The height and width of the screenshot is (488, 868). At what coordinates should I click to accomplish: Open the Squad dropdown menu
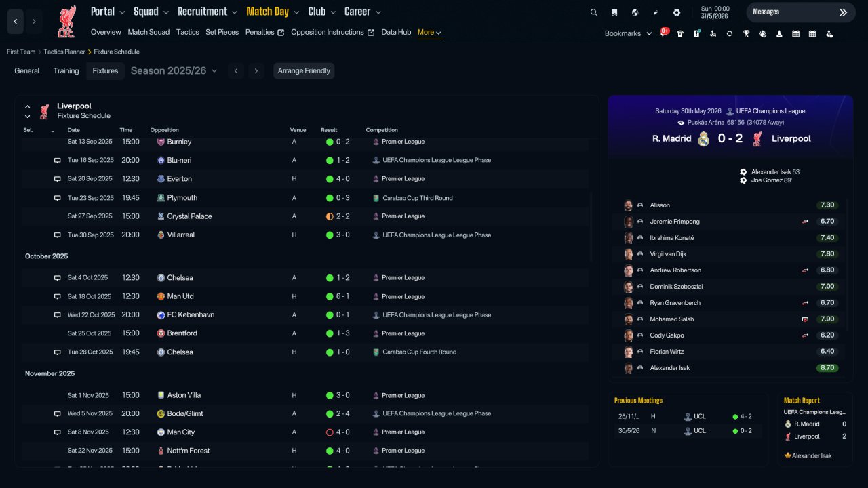151,12
